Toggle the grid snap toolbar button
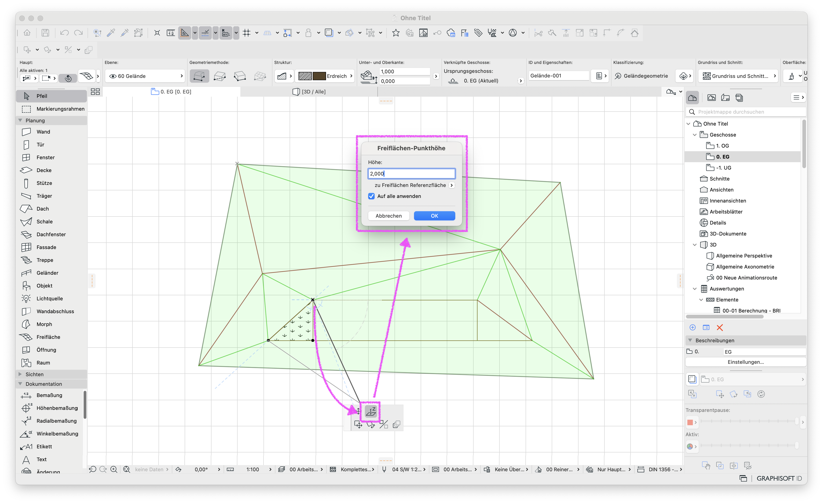 pyautogui.click(x=247, y=33)
